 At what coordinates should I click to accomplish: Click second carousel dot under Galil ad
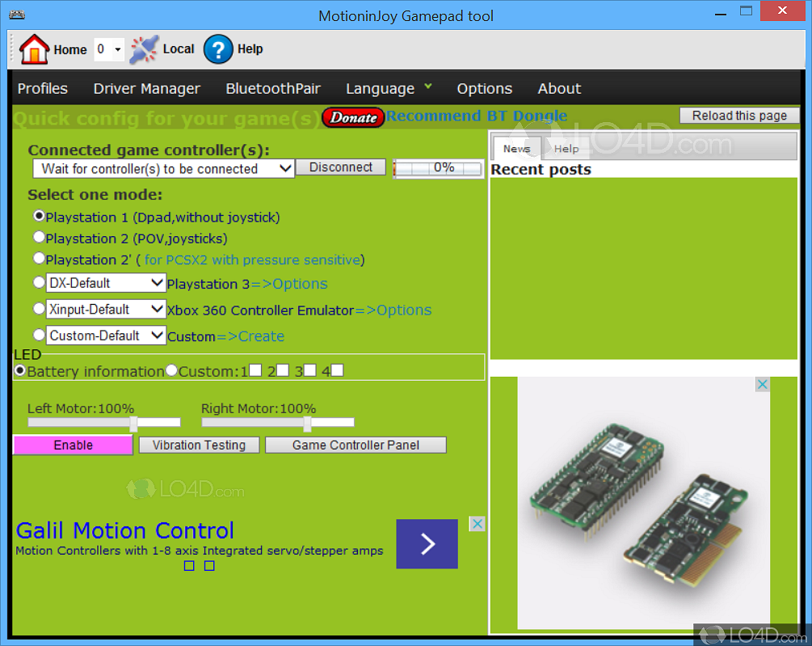point(209,566)
